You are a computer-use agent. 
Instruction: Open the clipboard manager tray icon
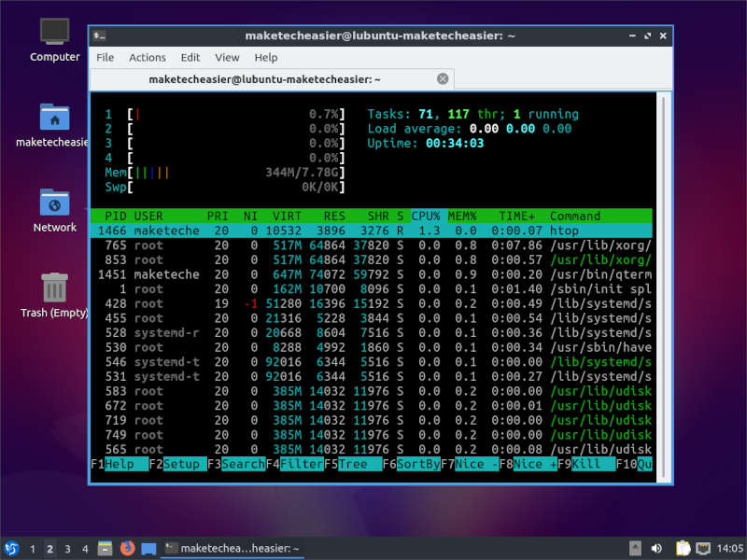(x=684, y=548)
